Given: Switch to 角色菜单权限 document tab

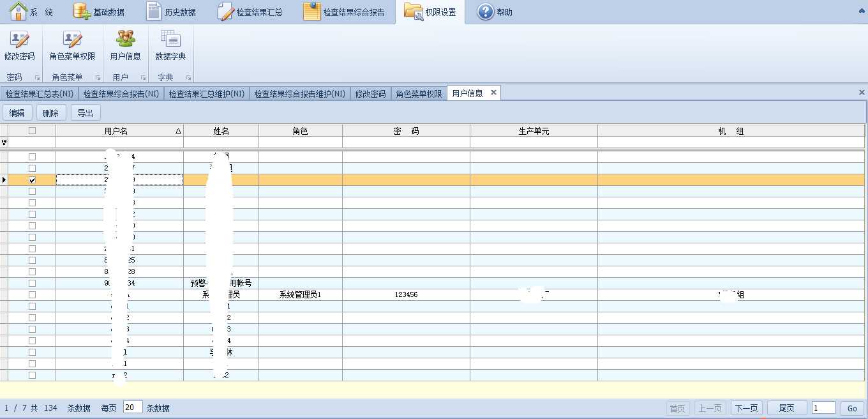Looking at the screenshot, I should tap(419, 94).
